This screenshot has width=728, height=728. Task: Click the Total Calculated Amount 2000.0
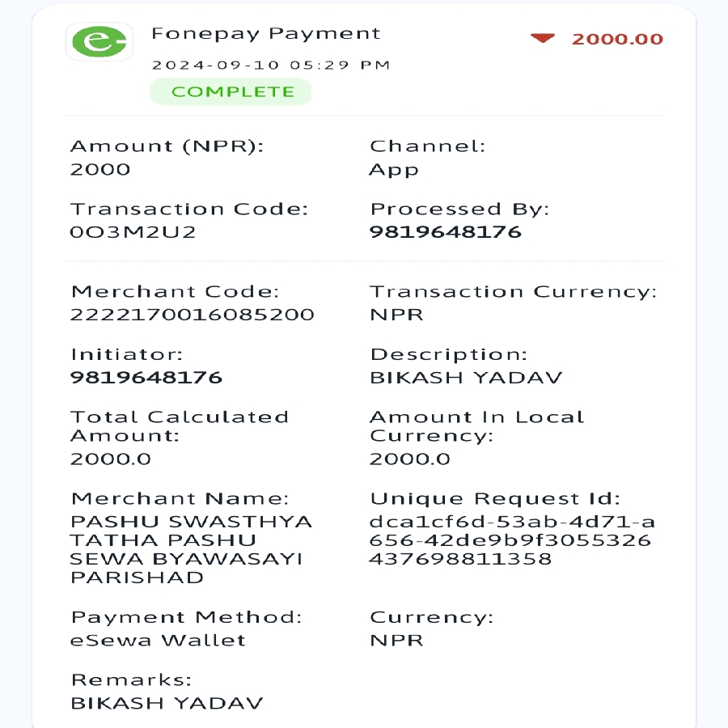pos(111,459)
